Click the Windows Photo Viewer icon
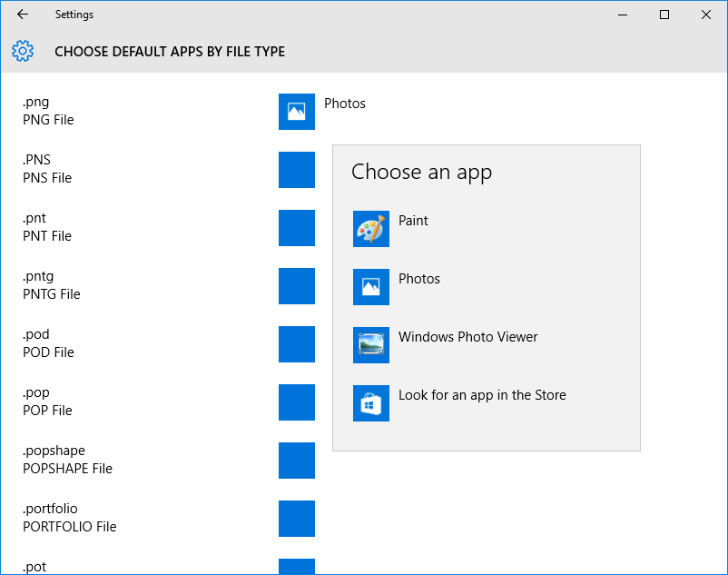 pyautogui.click(x=371, y=344)
